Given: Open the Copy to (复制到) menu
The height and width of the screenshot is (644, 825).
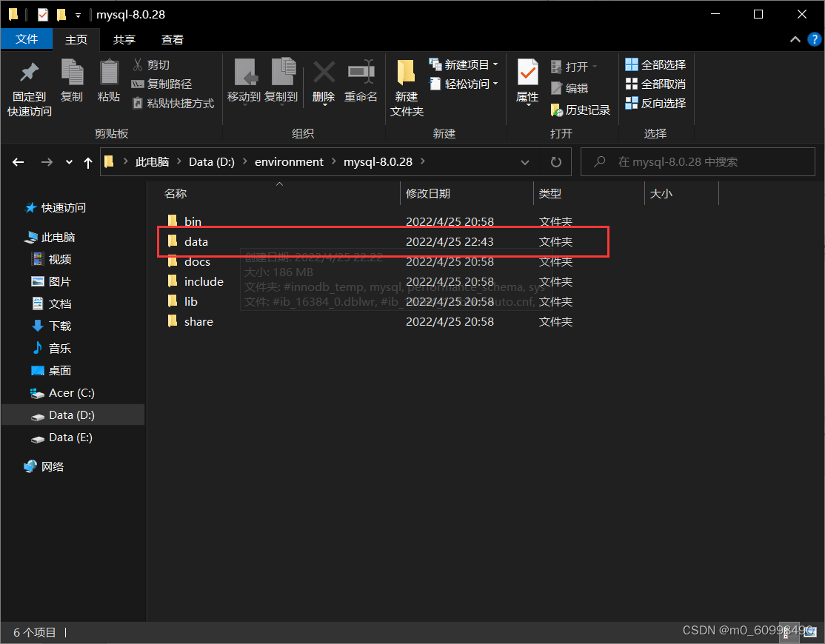Looking at the screenshot, I should (281, 82).
